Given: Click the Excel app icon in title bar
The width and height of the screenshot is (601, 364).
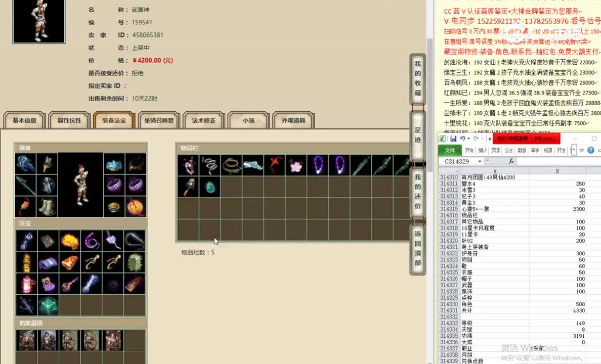Looking at the screenshot, I should (x=442, y=139).
